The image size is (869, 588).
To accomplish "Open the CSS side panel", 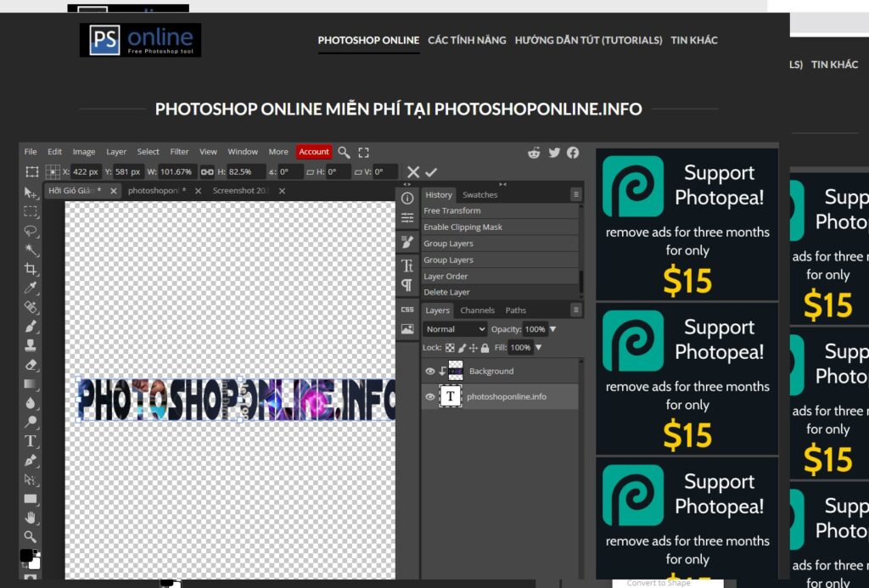I will click(x=407, y=309).
